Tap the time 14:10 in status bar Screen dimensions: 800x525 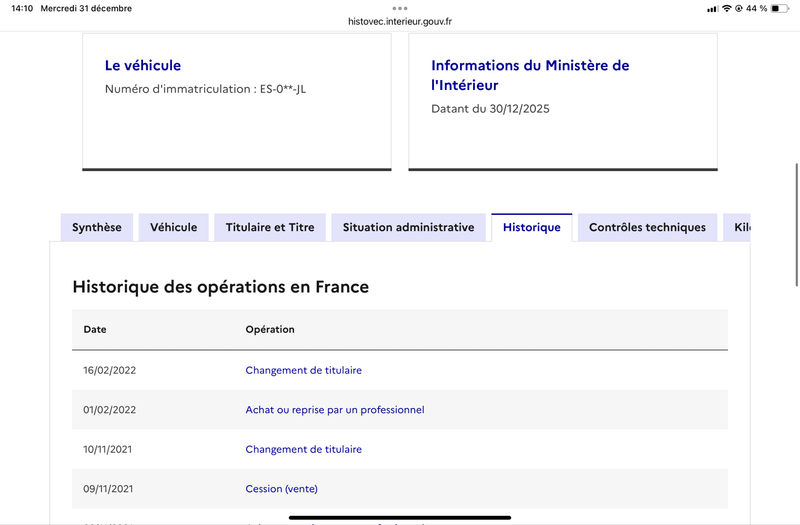click(22, 8)
